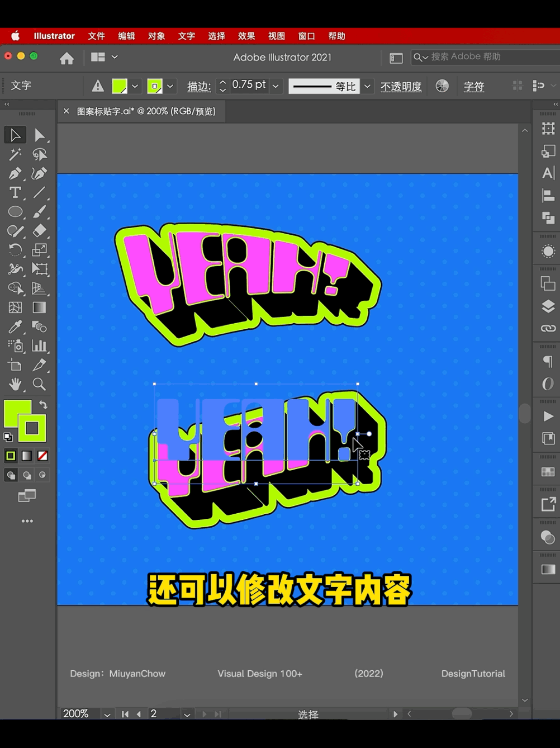Screen dimensions: 560x748
Task: Expand the fill color dropdown in options bar
Action: (135, 86)
